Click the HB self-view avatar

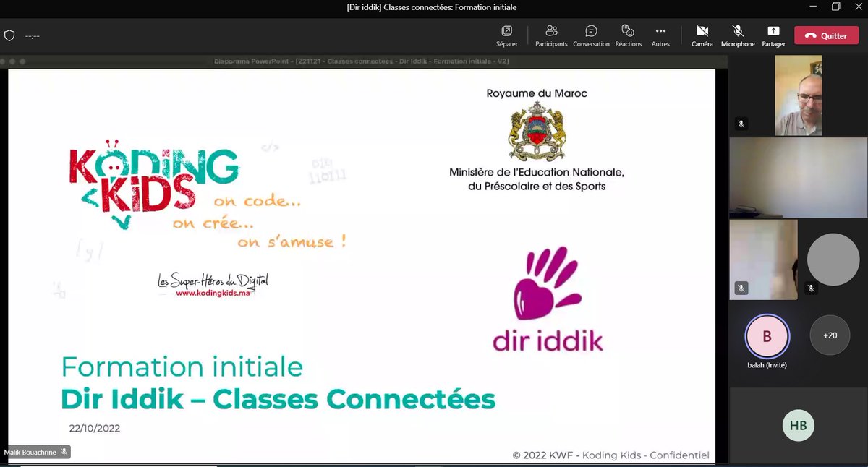coord(798,426)
